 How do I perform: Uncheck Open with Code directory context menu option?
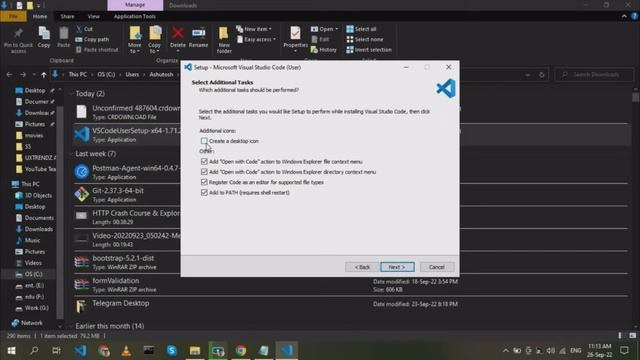point(204,172)
